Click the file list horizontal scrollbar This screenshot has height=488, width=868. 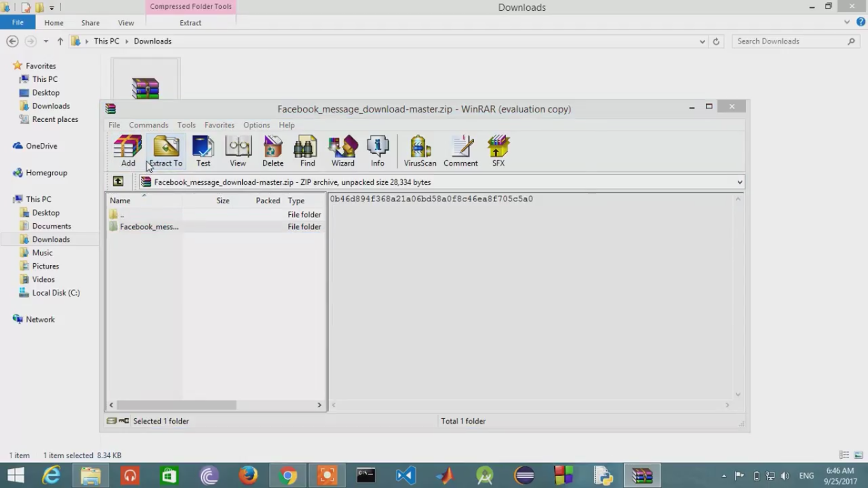tap(177, 405)
